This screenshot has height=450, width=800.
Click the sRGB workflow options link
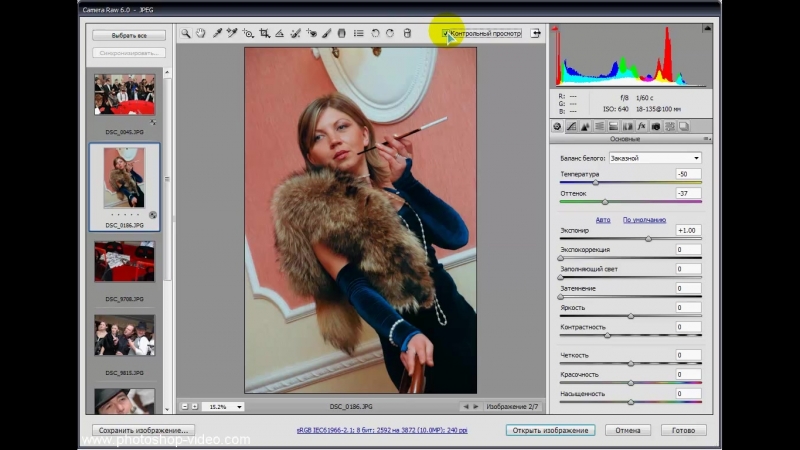coord(384,430)
